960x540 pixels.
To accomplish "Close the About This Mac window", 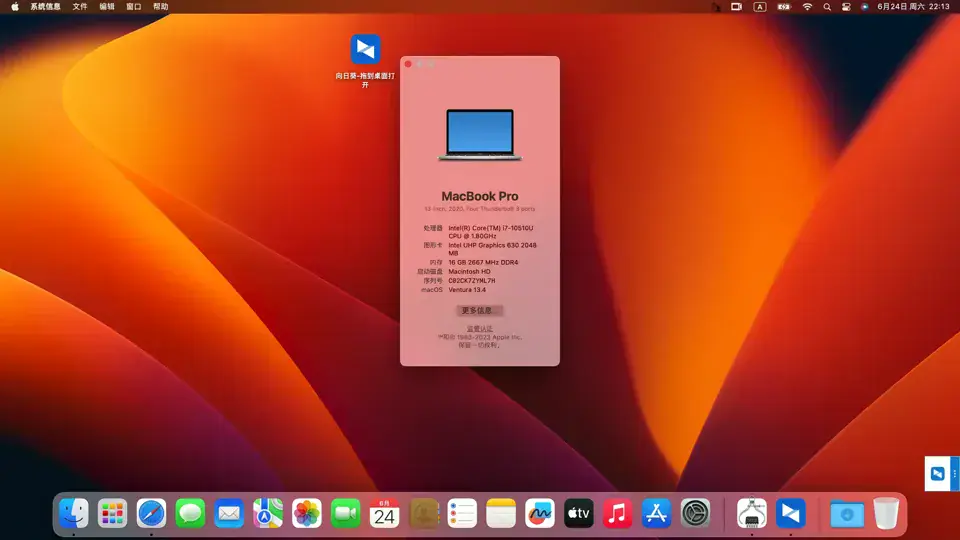I will click(x=408, y=64).
